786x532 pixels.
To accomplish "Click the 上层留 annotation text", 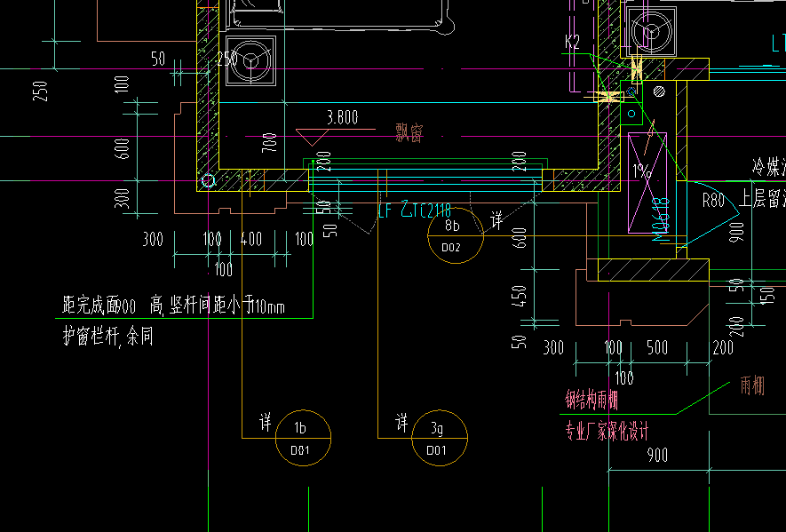I will [762, 199].
